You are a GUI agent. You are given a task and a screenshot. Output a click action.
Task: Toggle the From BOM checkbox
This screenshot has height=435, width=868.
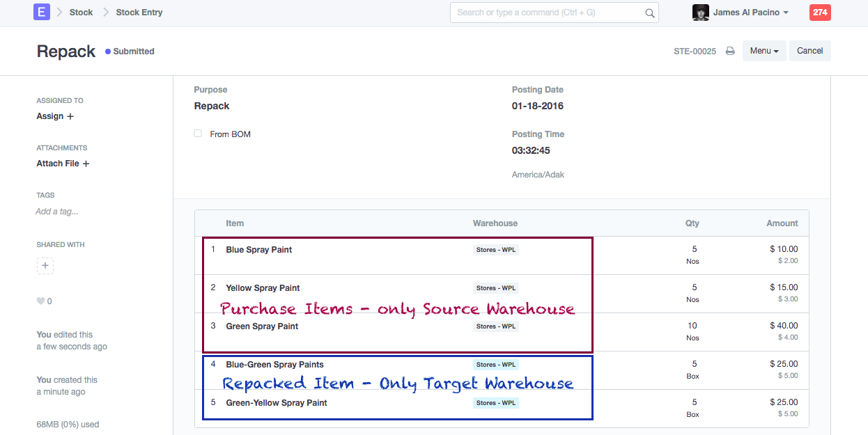click(198, 134)
